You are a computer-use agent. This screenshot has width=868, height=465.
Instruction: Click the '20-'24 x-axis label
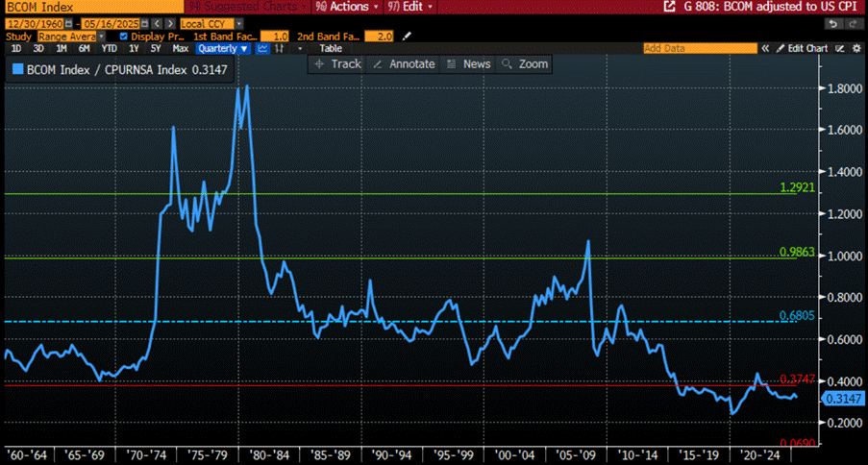(762, 453)
